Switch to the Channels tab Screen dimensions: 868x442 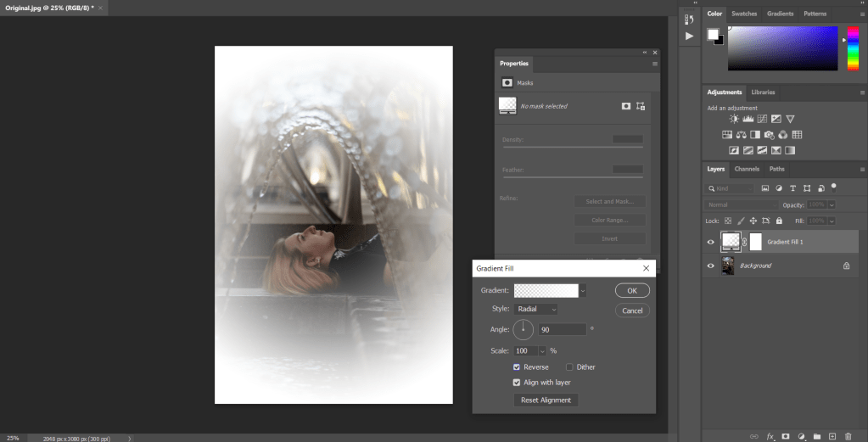746,169
